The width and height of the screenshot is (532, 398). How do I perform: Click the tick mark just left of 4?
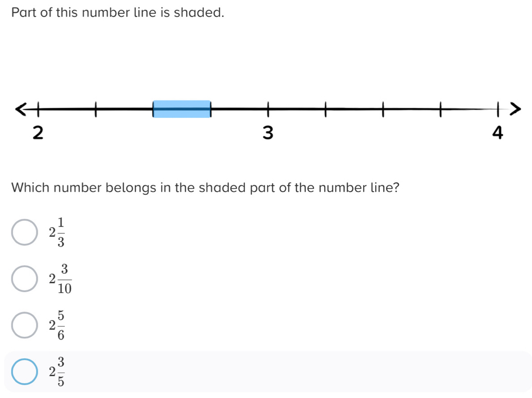point(440,108)
